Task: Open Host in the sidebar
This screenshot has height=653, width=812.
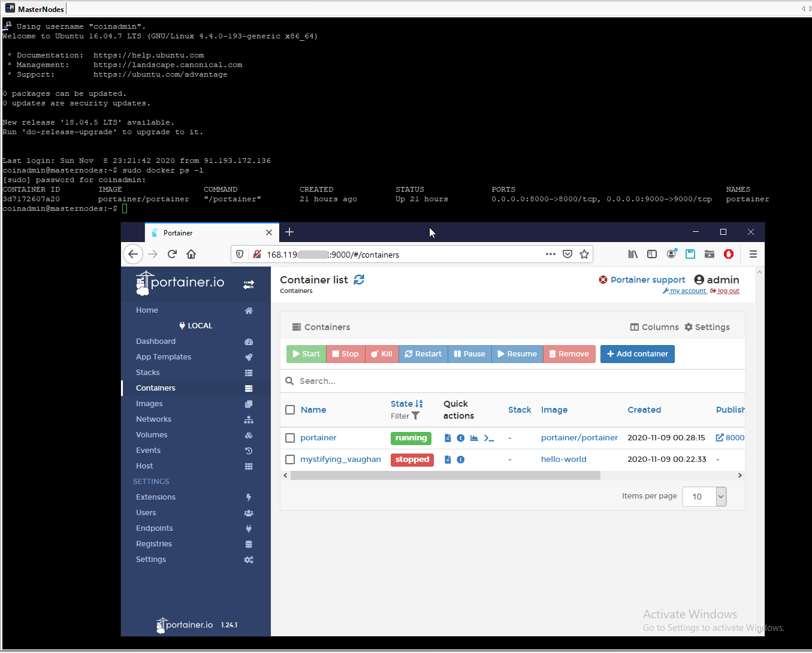Action: pos(196,466)
